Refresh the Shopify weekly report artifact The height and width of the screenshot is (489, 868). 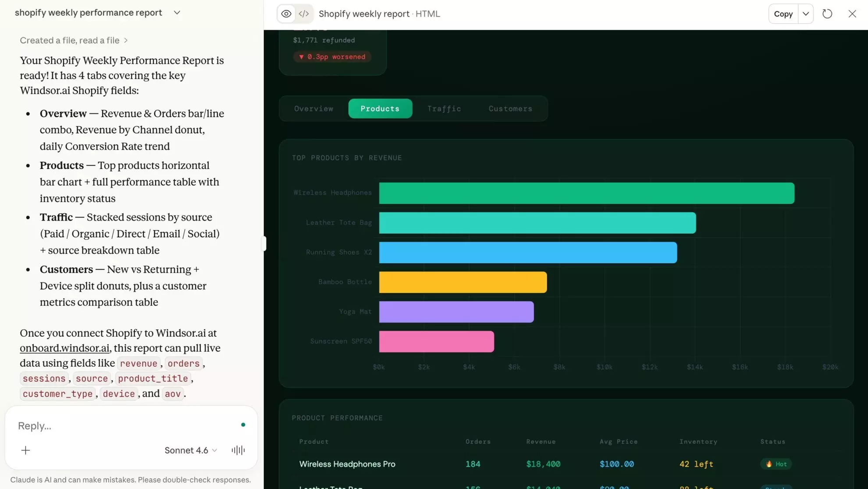pyautogui.click(x=827, y=14)
